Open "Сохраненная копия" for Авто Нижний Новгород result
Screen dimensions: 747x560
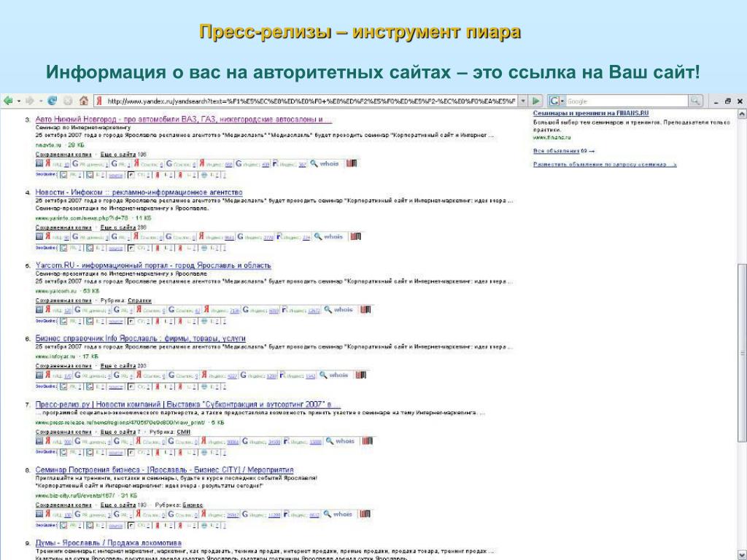[63, 155]
